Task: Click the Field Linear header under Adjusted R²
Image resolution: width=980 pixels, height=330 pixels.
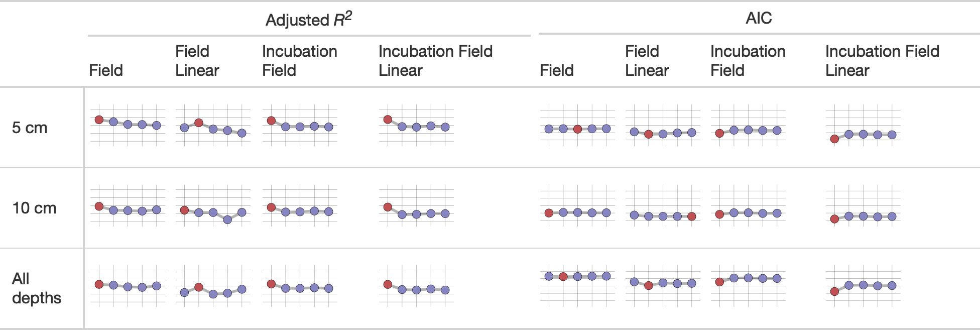Action: [x=197, y=61]
